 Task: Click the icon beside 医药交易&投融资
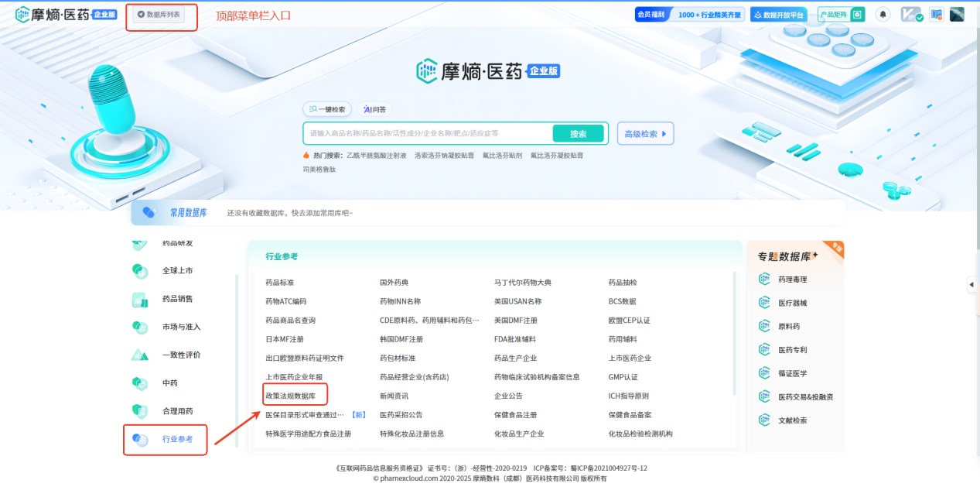[765, 397]
